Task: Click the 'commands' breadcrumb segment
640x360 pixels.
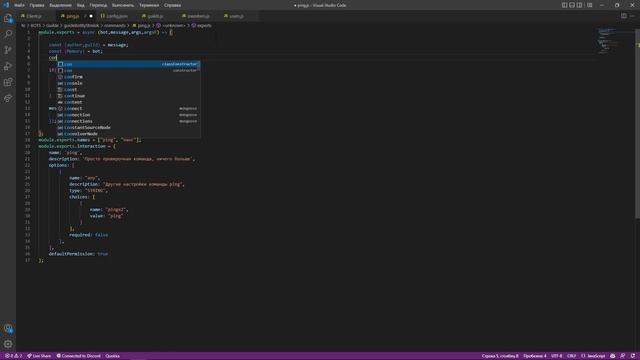Action: (x=114, y=26)
